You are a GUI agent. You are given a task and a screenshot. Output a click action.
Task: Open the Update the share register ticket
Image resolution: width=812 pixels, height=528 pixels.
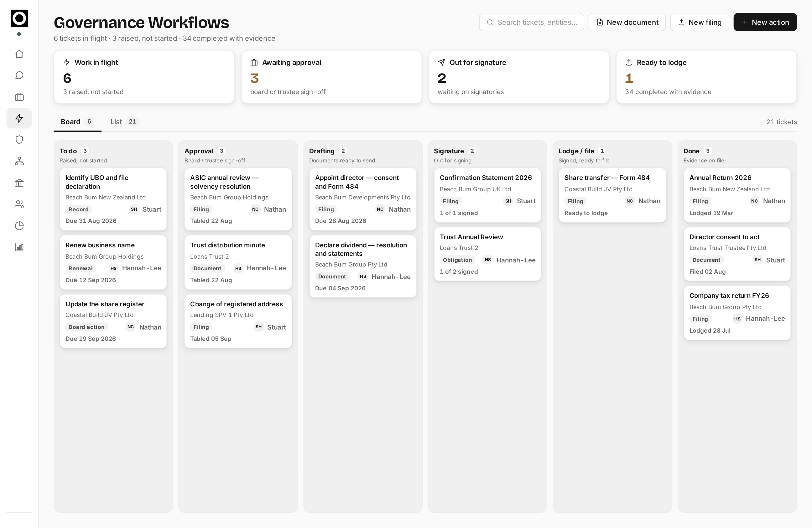click(x=113, y=321)
